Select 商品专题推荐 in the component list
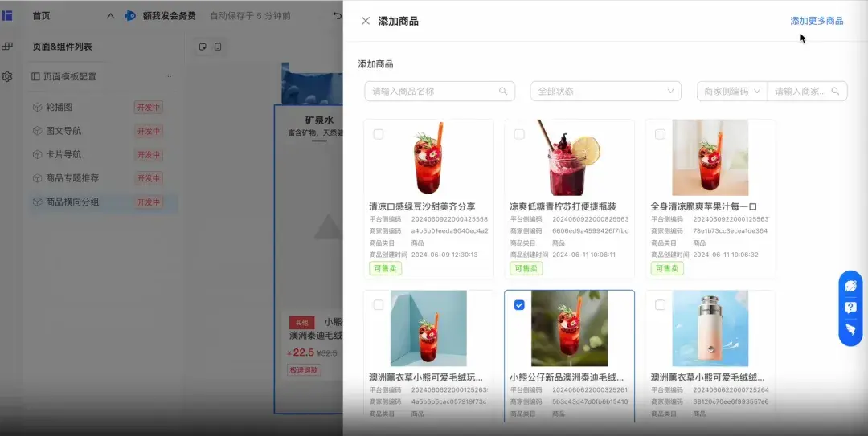Viewport: 868px width, 436px height. click(x=104, y=178)
